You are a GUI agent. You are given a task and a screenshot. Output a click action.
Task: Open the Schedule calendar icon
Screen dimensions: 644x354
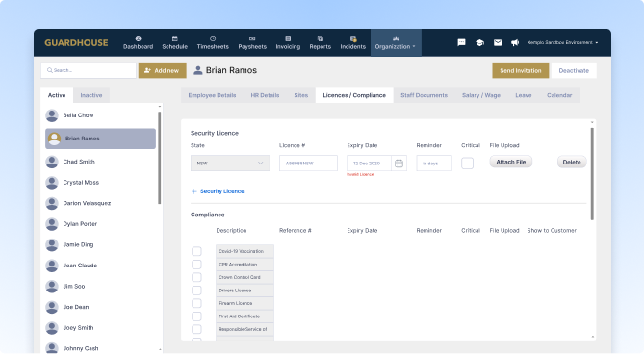point(174,38)
